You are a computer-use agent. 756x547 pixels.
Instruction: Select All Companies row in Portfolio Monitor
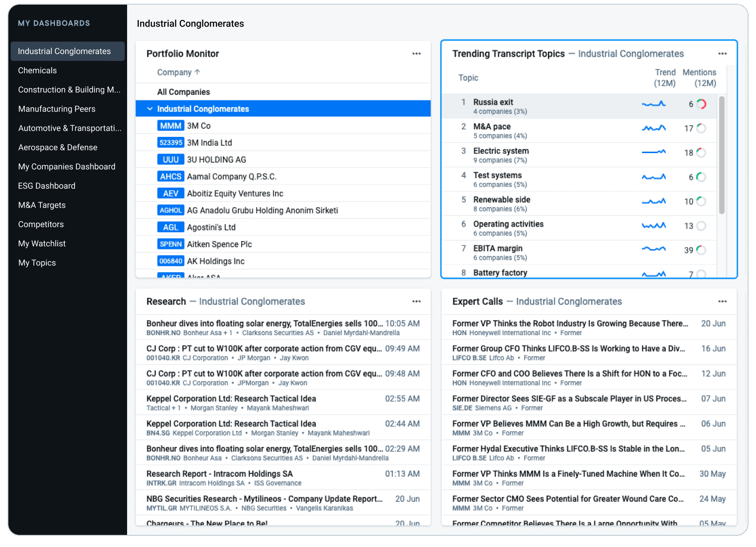click(183, 92)
